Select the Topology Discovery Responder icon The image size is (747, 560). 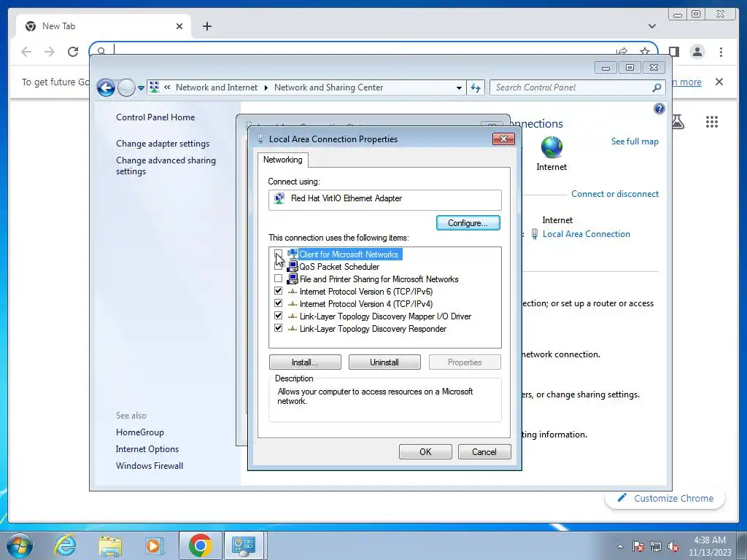point(293,329)
